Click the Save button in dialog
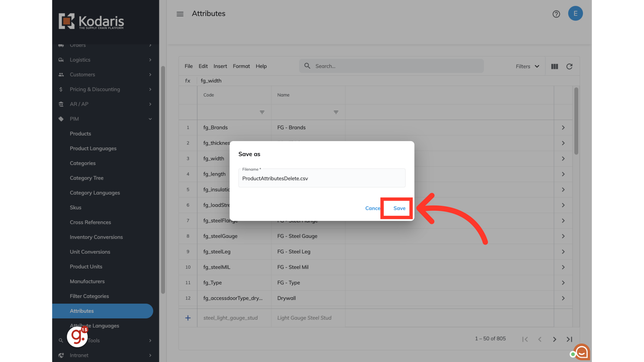 (x=399, y=208)
